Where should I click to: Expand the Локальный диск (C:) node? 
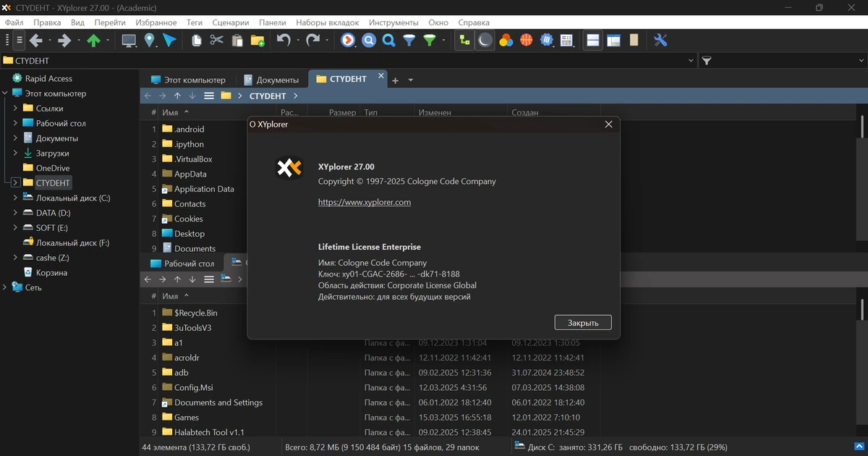(15, 198)
